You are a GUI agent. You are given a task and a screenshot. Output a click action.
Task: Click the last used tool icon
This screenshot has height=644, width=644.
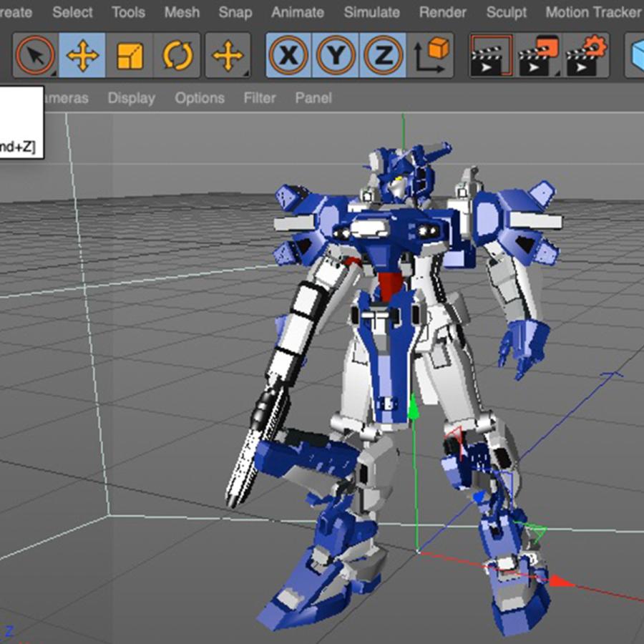pyautogui.click(x=228, y=55)
